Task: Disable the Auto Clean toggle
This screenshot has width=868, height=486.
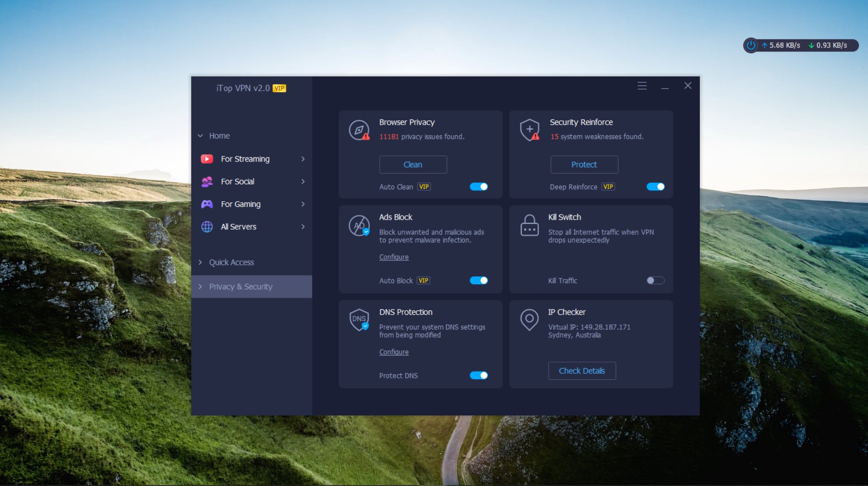Action: tap(479, 187)
